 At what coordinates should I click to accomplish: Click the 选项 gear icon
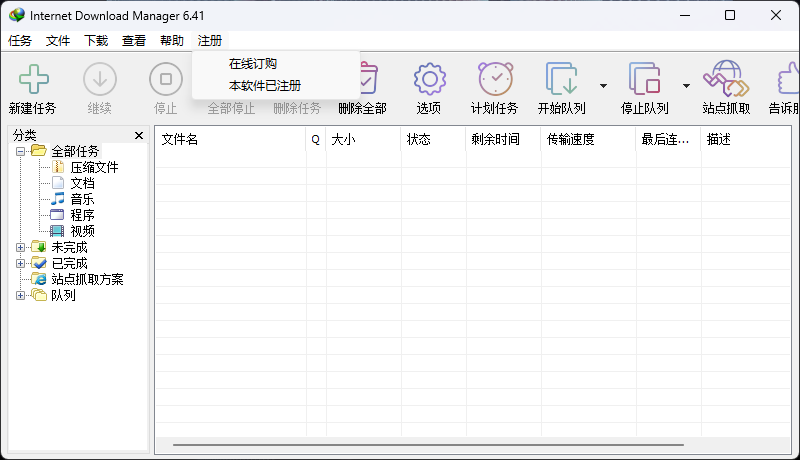click(x=429, y=79)
